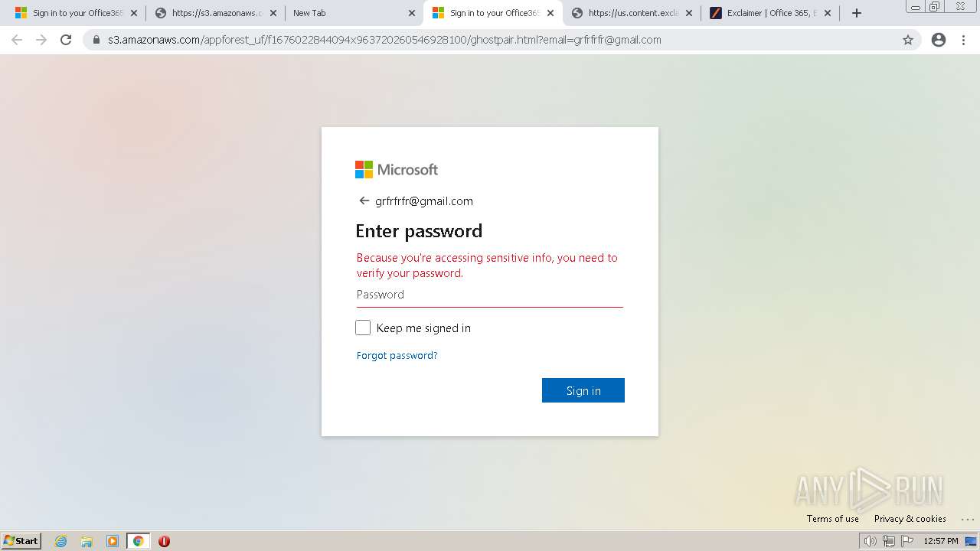Click the Sign in button

click(x=583, y=390)
